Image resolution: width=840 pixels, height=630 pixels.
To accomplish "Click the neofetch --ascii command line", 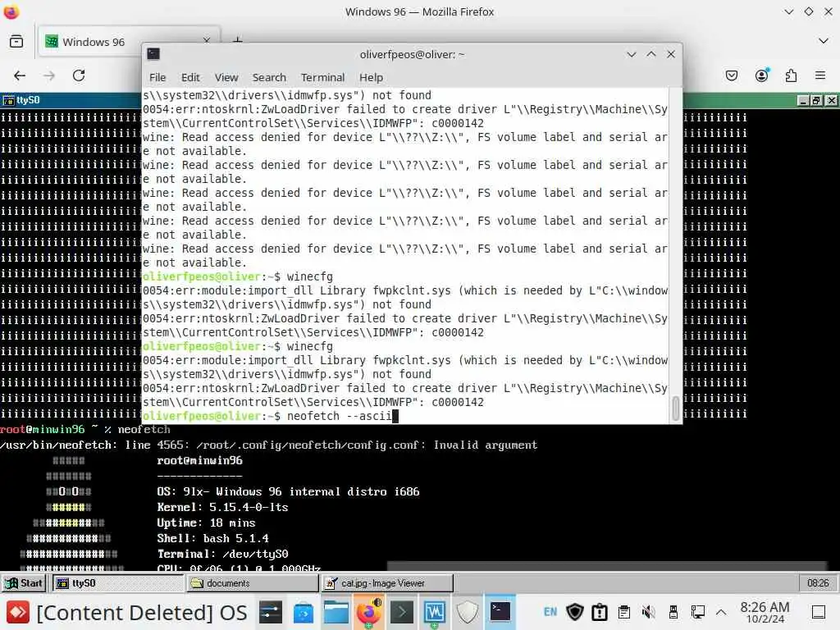I will pyautogui.click(x=340, y=416).
